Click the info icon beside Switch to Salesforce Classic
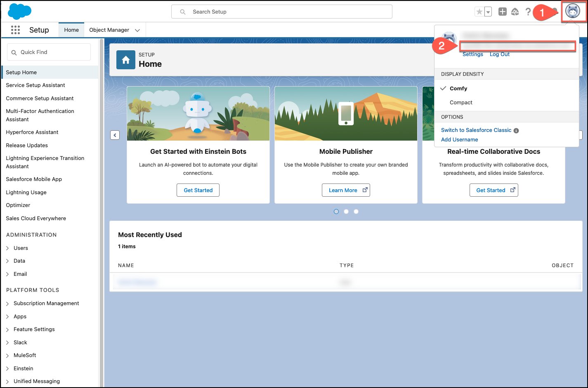The width and height of the screenshot is (588, 388). point(516,130)
